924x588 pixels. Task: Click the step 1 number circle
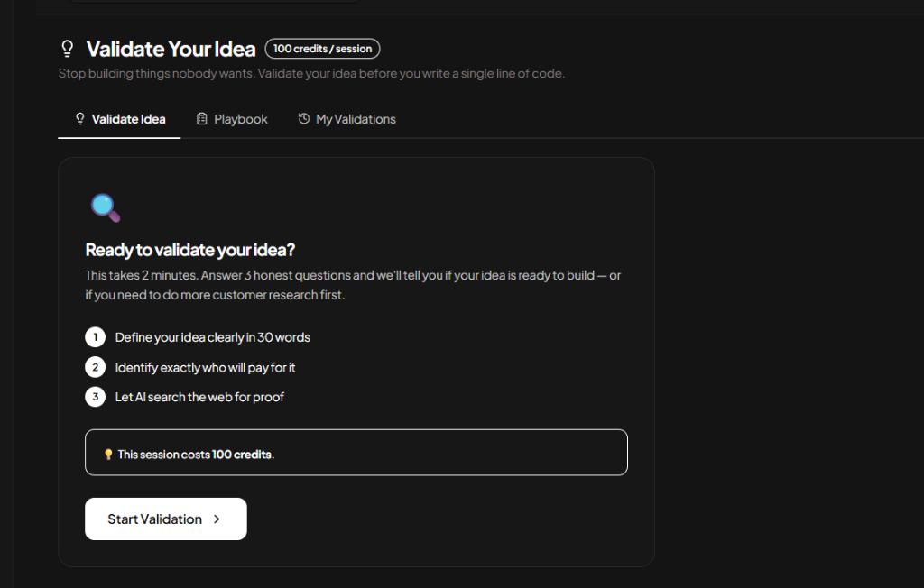(x=96, y=337)
